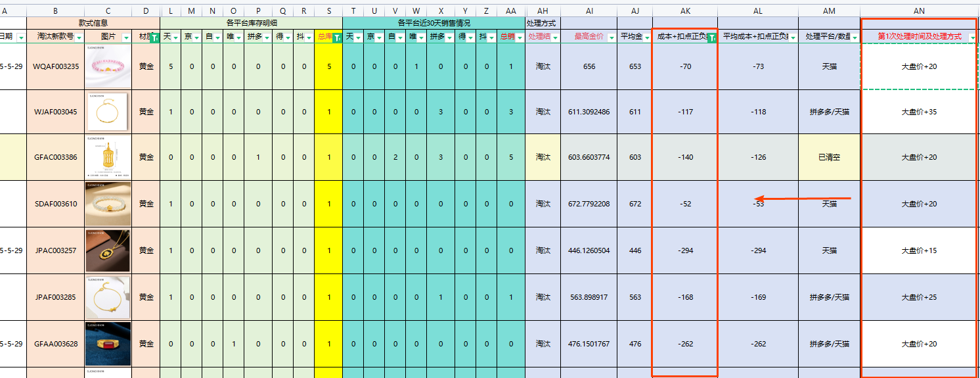
Task: Open active filter icon on 材质 column
Action: click(154, 38)
